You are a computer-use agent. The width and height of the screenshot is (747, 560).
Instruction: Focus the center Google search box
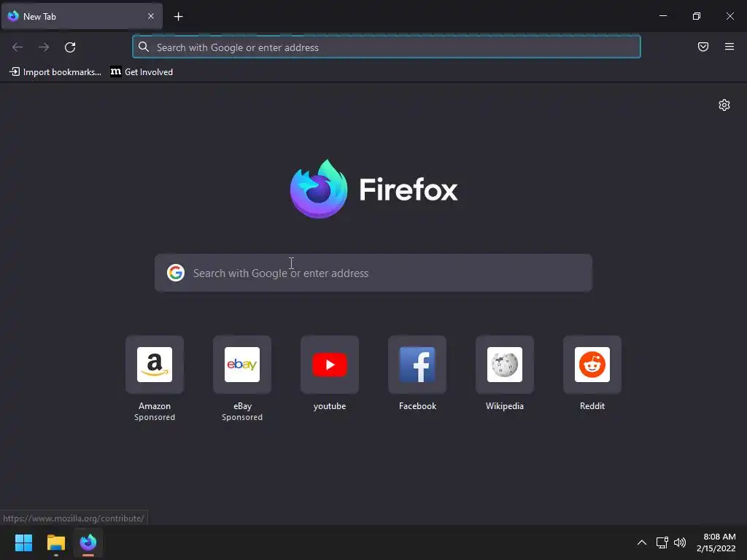pos(373,273)
